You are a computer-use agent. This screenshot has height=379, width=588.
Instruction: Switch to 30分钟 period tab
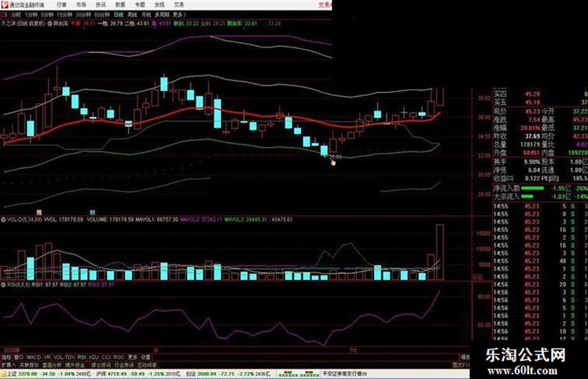(x=83, y=15)
